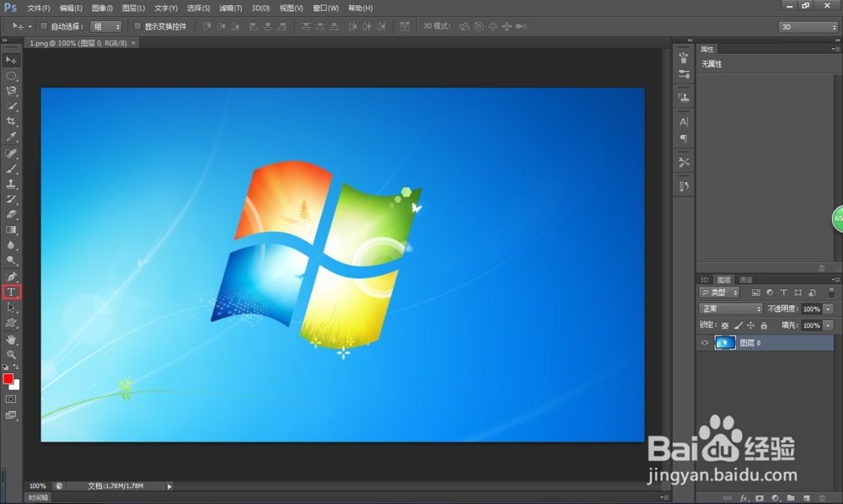Screen dimensions: 843x504
Task: Enable 显示变换控件 checkbox
Action: tap(137, 26)
